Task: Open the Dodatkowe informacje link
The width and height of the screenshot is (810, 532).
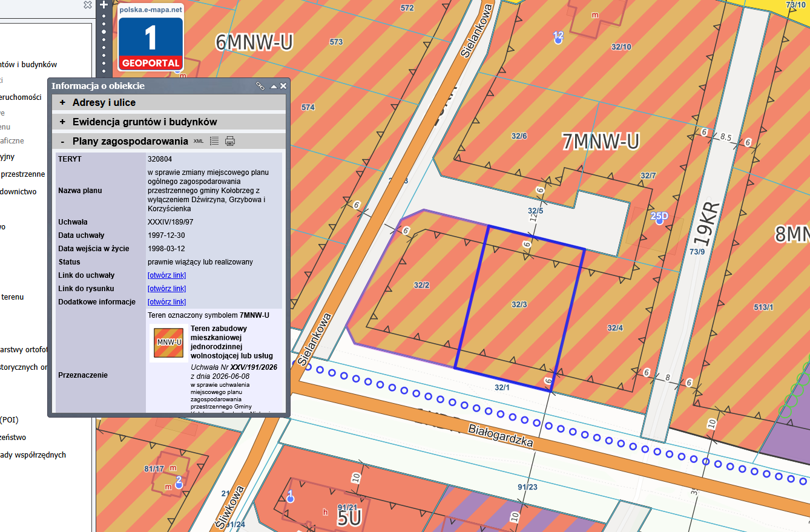Action: (x=166, y=302)
